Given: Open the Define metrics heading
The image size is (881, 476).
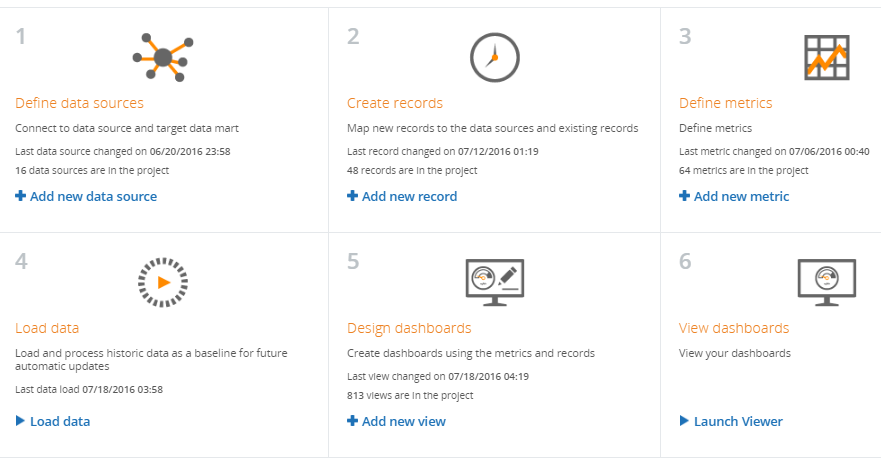Looking at the screenshot, I should [725, 103].
